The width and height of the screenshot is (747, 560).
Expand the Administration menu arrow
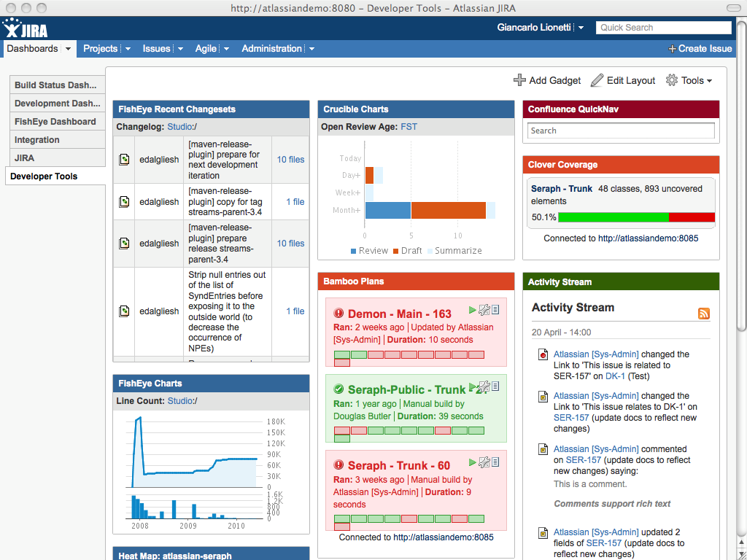pyautogui.click(x=311, y=49)
